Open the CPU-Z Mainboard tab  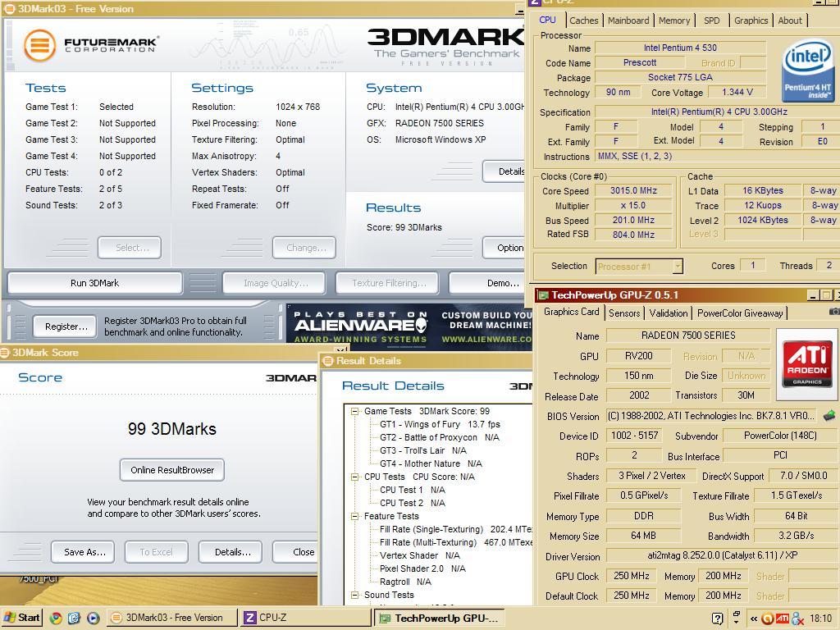[x=628, y=21]
